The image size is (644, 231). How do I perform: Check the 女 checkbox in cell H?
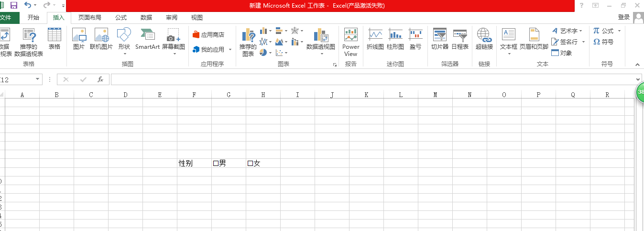point(250,164)
